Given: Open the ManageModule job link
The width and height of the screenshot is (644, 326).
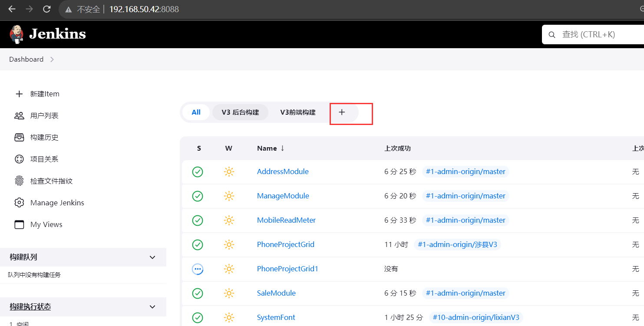Looking at the screenshot, I should point(283,196).
